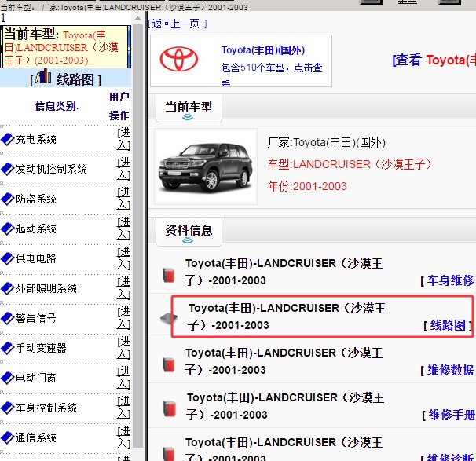
Task: Click the red book icon in 车身维修 row
Action: pyautogui.click(x=169, y=275)
